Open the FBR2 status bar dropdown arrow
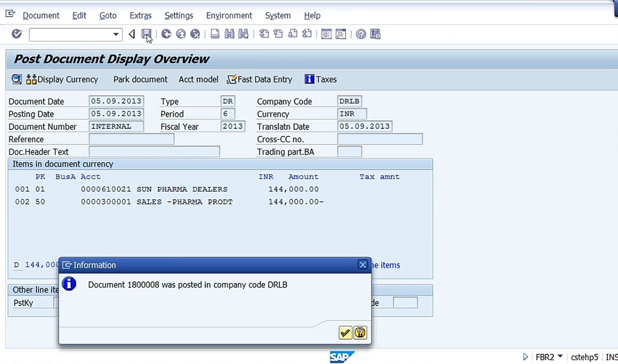 [560, 356]
